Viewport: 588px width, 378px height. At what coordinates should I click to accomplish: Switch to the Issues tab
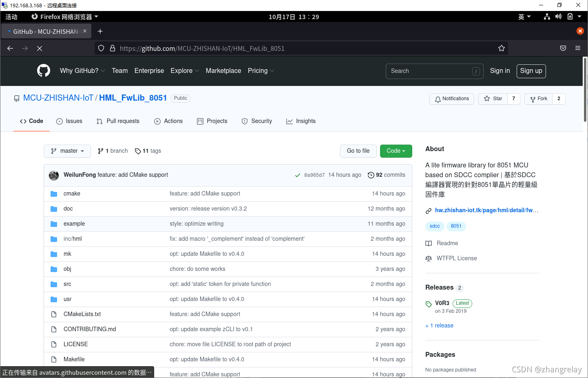pos(69,121)
